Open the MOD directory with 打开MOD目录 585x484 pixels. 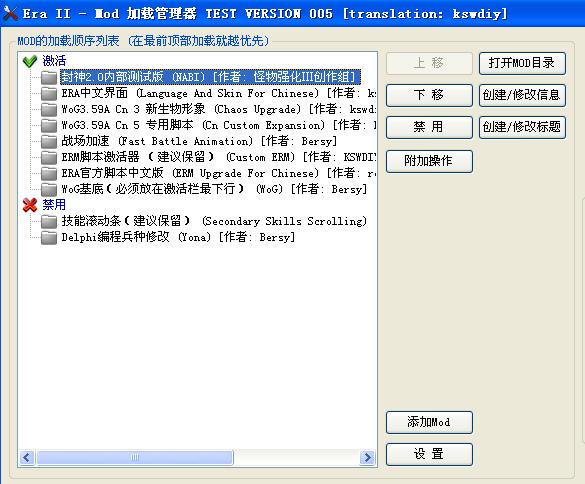click(x=522, y=63)
